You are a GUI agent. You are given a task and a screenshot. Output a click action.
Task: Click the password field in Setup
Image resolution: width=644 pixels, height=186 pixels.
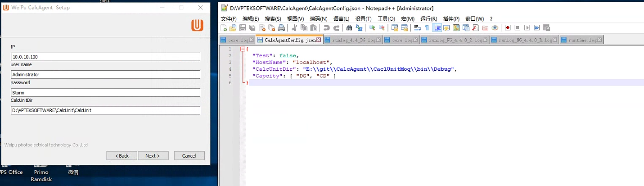coord(105,92)
